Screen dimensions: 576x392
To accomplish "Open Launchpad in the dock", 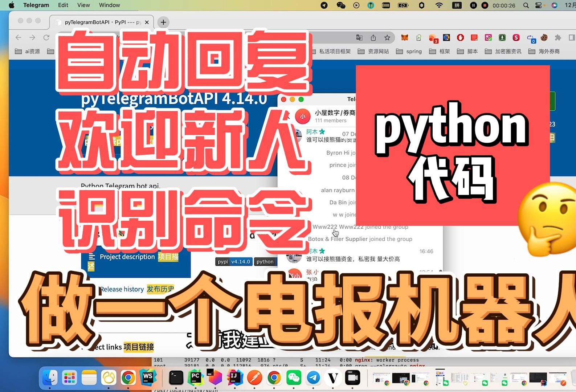I will pos(69,378).
